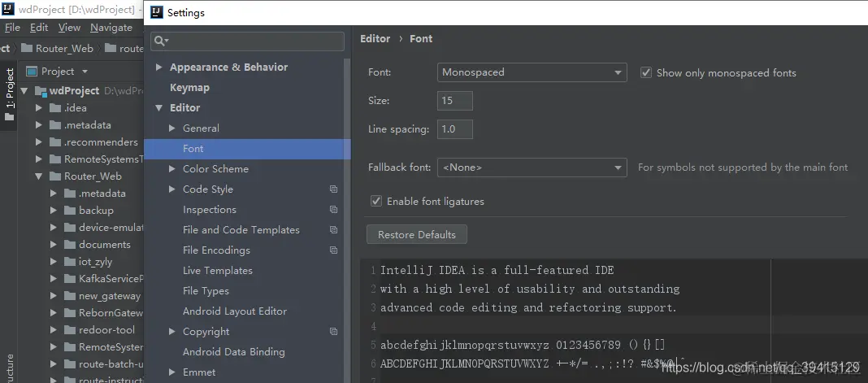
Task: Open the Fallback font dropdown
Action: click(532, 168)
